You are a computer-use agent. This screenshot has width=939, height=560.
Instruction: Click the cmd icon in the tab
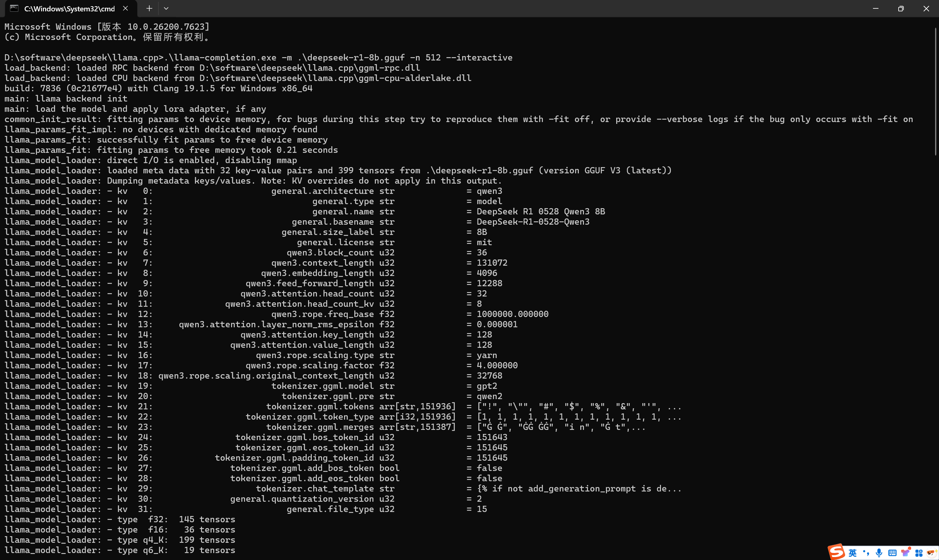pyautogui.click(x=14, y=8)
